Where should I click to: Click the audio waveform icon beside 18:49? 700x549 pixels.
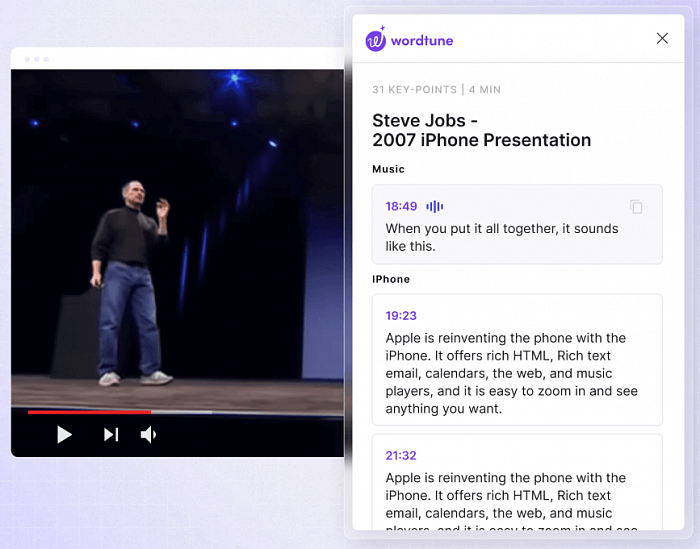(x=435, y=206)
